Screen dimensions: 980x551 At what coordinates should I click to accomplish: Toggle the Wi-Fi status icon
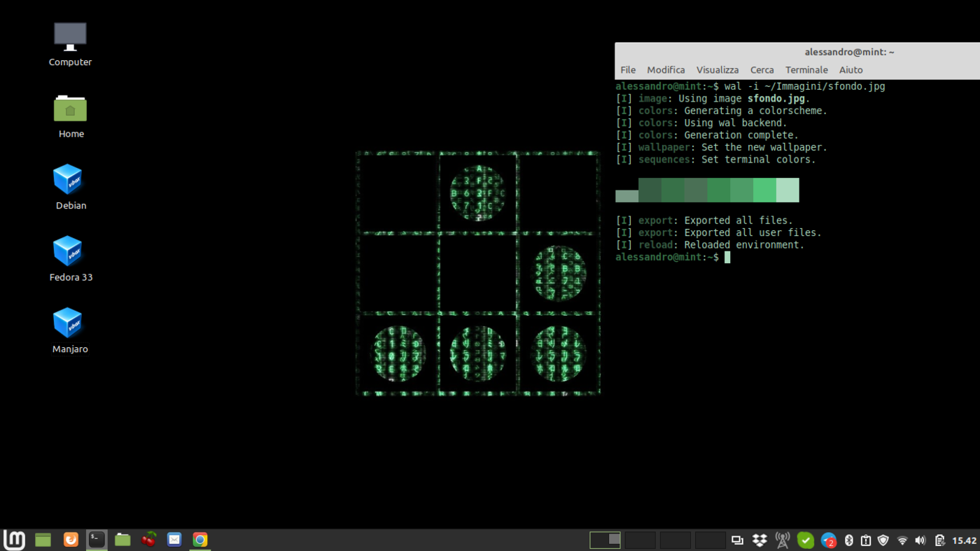coord(902,540)
